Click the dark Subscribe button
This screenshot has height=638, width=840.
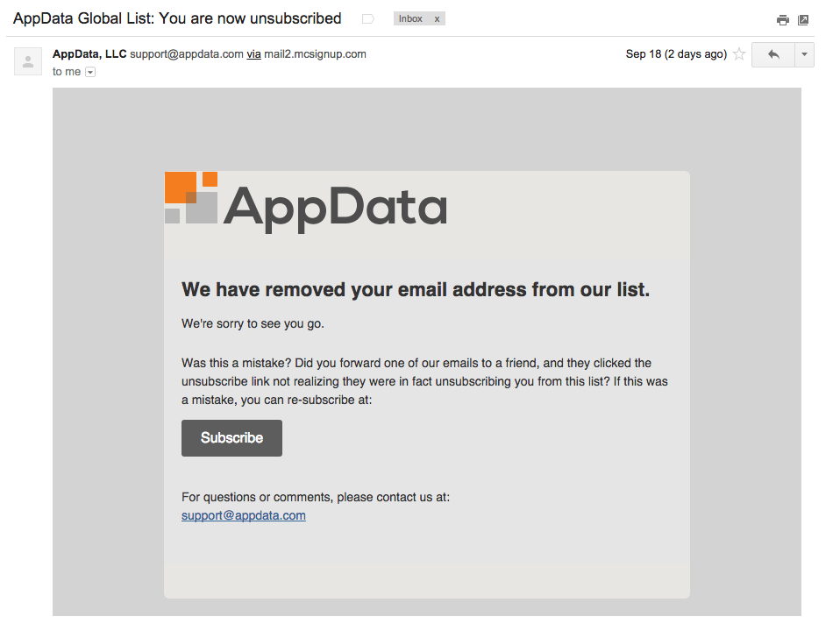231,438
